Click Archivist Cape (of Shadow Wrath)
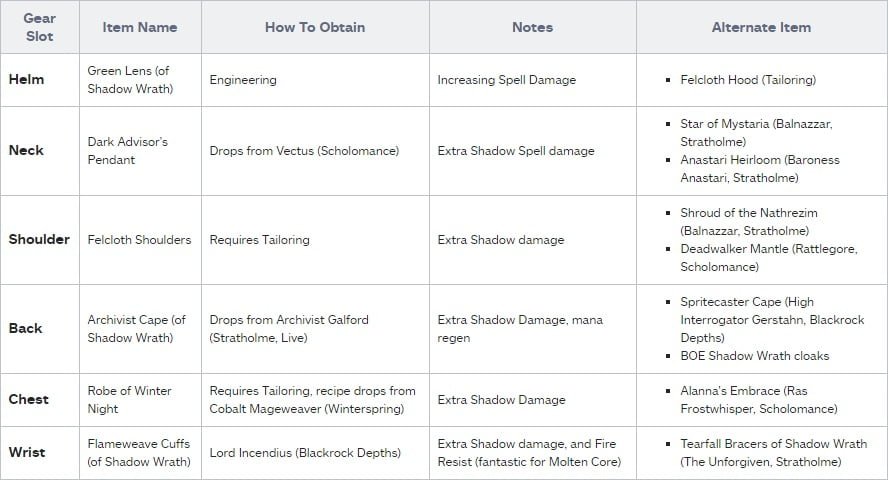 136,329
